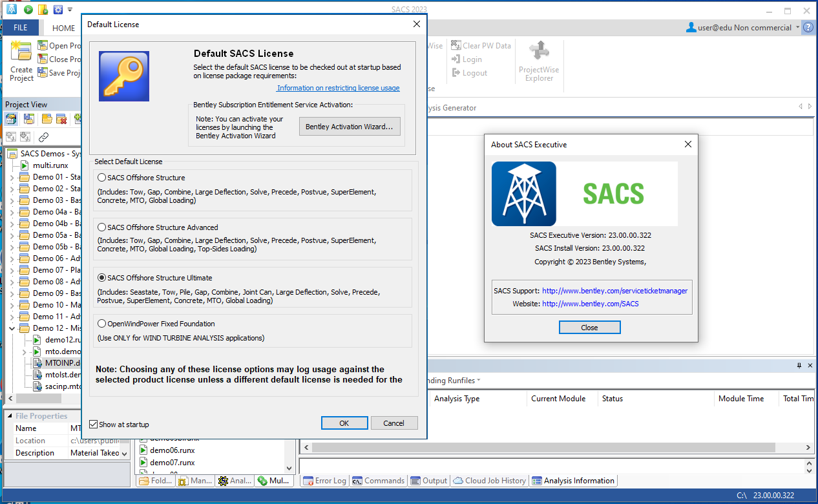Switch to the Output tab
The image size is (818, 504).
(430, 481)
